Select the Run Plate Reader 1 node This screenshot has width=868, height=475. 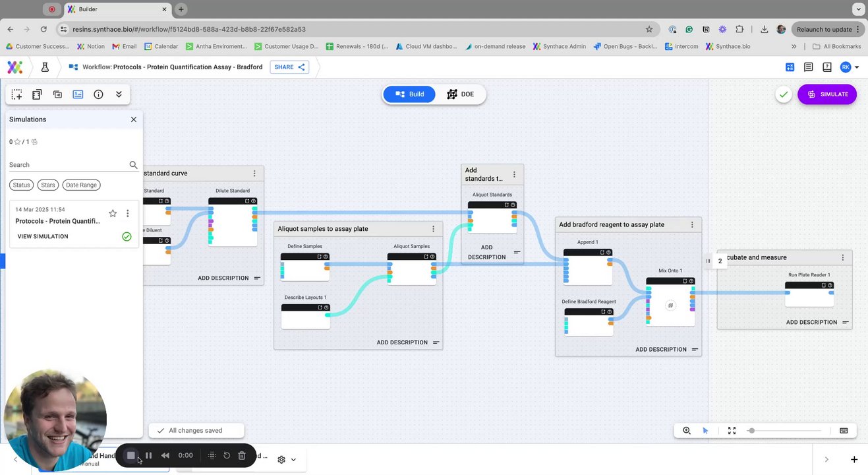[809, 294]
